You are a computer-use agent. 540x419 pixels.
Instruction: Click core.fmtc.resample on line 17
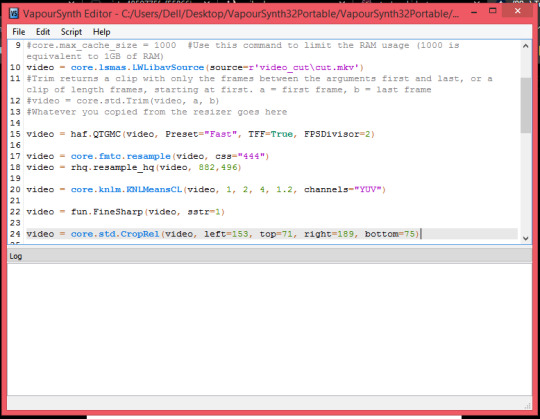click(x=121, y=156)
